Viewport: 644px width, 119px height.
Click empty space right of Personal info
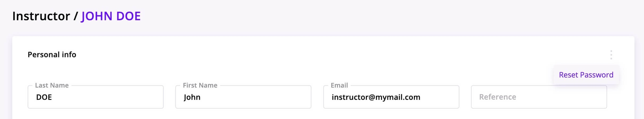click(307, 54)
